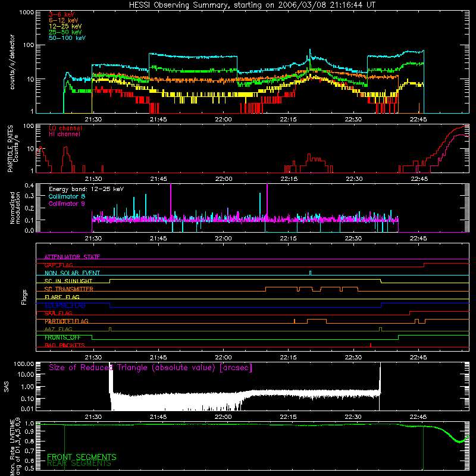Click the Energy band: 12-25 keV text
Image resolution: width=476 pixels, height=476 pixels.
(86, 189)
